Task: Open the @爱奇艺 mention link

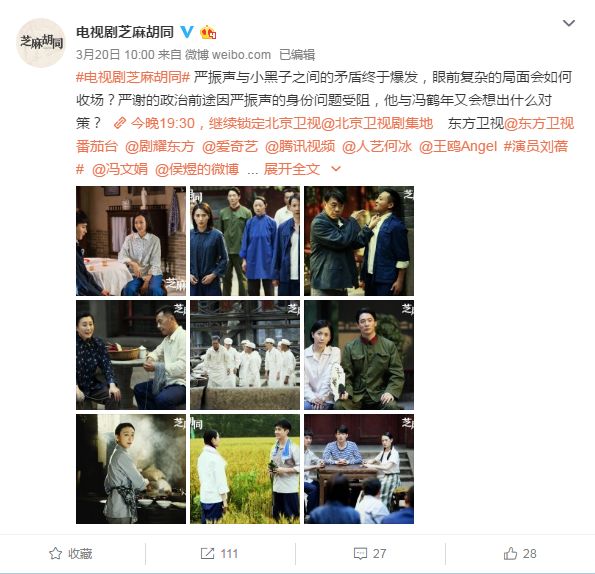Action: click(230, 146)
